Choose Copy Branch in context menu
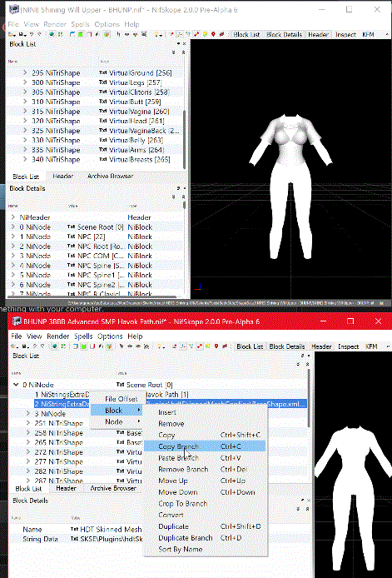The width and height of the screenshot is (392, 578). pyautogui.click(x=205, y=446)
